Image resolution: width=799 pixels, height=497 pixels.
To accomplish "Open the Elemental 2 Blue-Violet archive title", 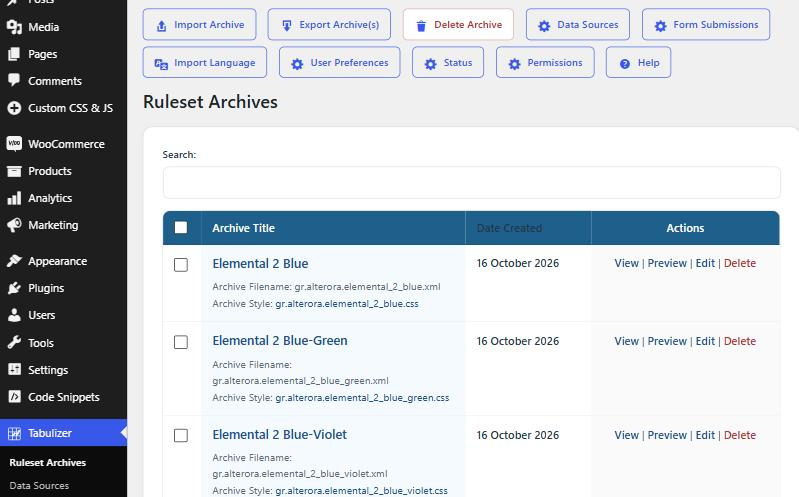I will pos(279,434).
